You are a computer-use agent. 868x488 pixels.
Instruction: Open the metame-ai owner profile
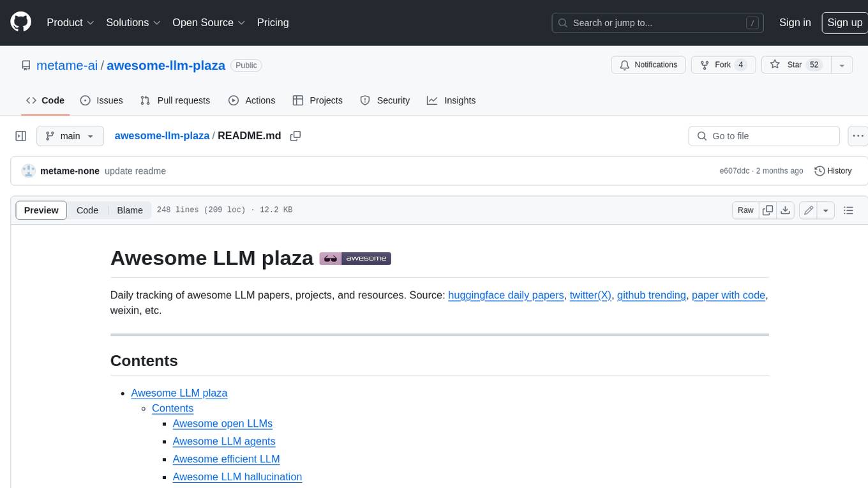67,65
